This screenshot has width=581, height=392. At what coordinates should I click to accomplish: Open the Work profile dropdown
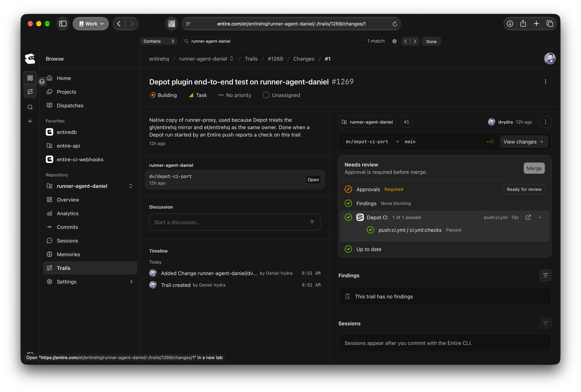tap(91, 24)
